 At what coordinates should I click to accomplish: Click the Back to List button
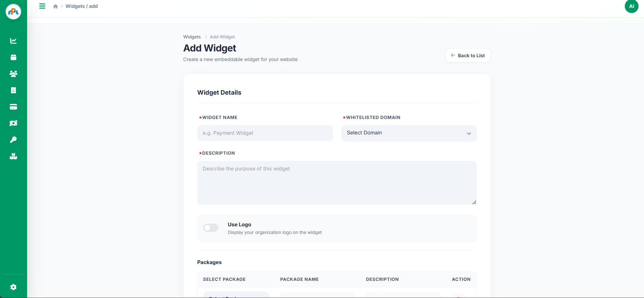click(468, 56)
